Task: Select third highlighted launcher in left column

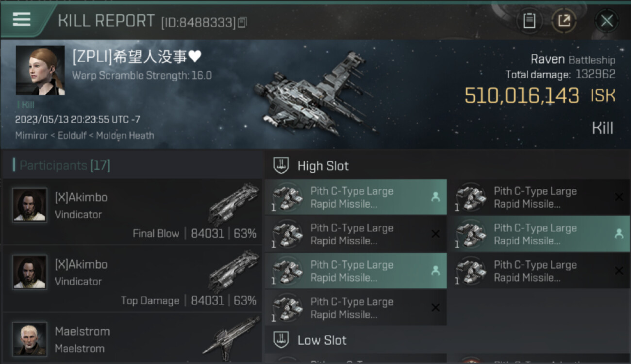Action: (356, 271)
